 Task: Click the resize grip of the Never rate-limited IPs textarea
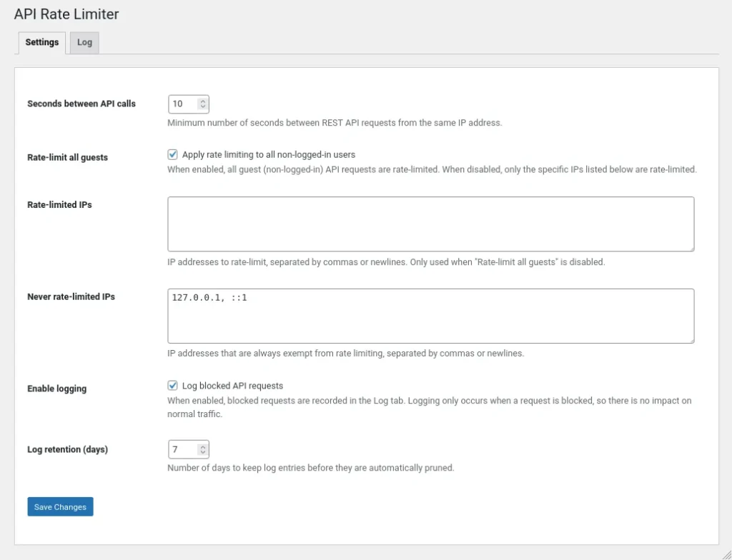point(691,340)
